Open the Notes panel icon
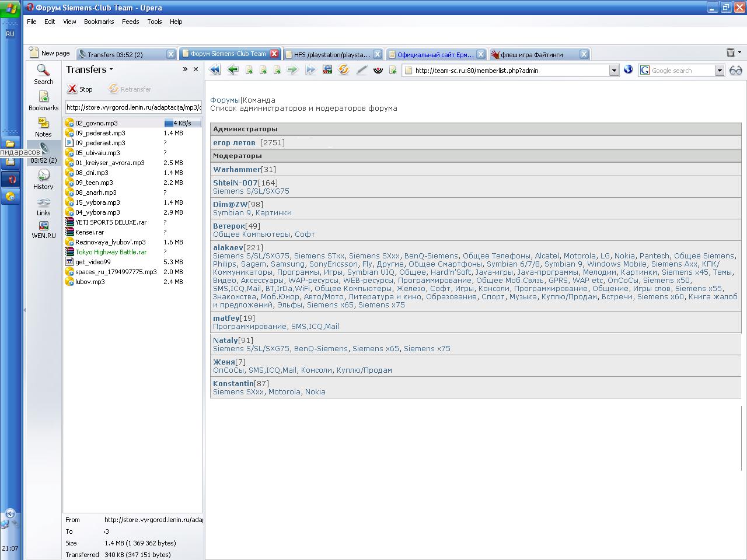This screenshot has height=560, width=747. coord(43,127)
